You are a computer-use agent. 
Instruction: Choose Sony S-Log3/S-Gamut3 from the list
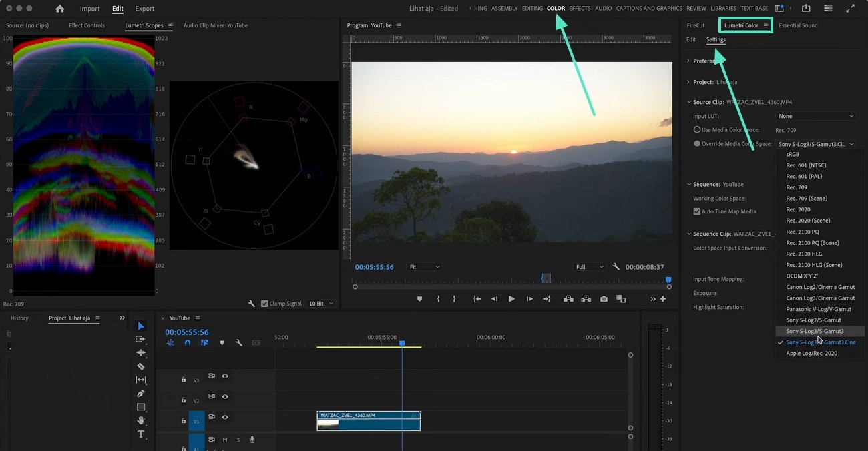pos(815,331)
